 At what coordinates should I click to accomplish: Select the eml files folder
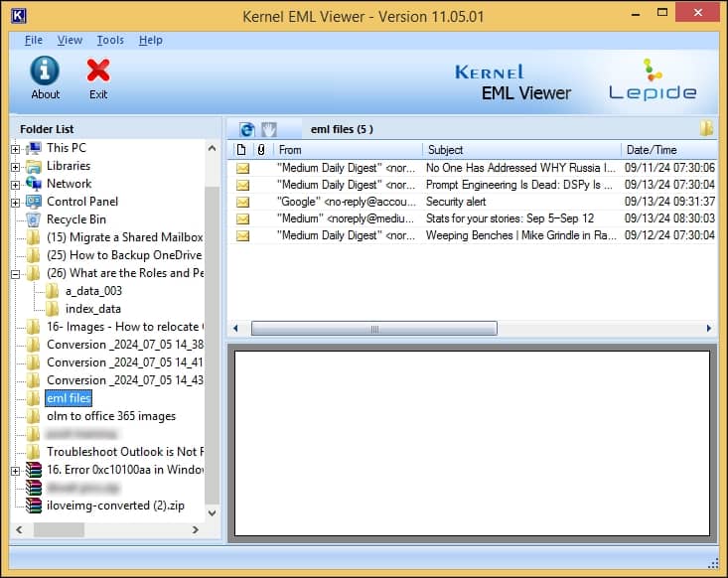pos(69,398)
